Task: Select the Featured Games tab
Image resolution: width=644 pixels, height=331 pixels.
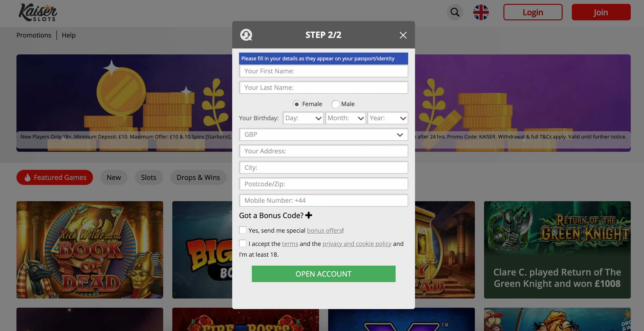Action: click(55, 177)
